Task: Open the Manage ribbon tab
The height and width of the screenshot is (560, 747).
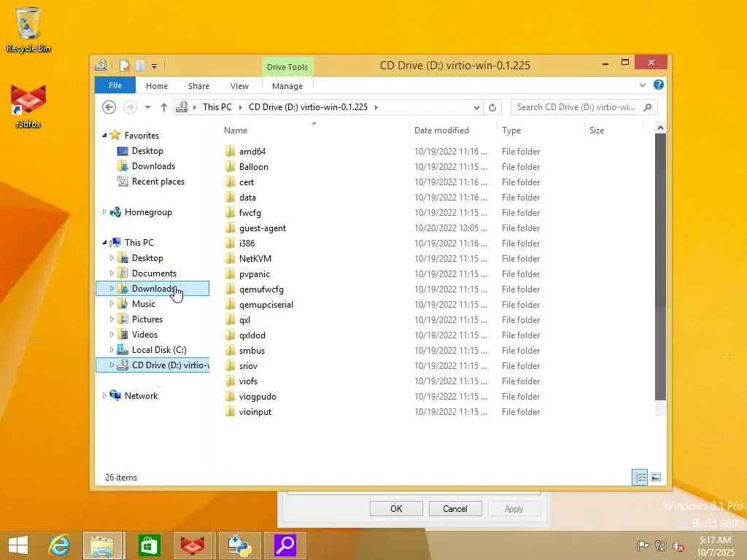Action: [287, 86]
